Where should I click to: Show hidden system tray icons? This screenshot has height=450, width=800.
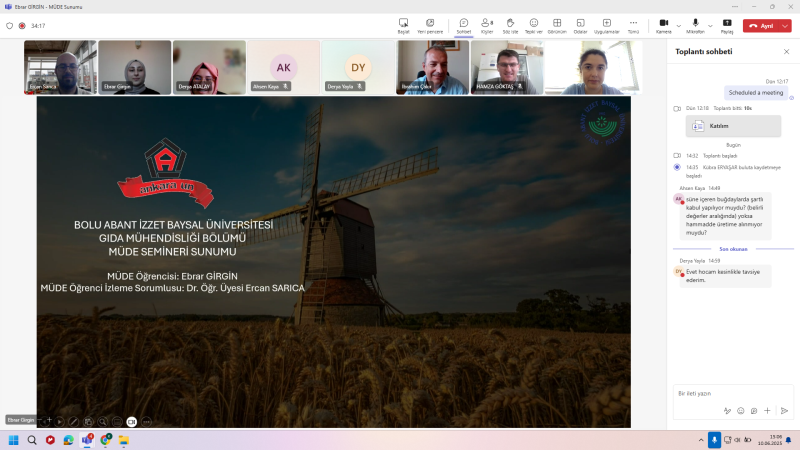(x=701, y=440)
